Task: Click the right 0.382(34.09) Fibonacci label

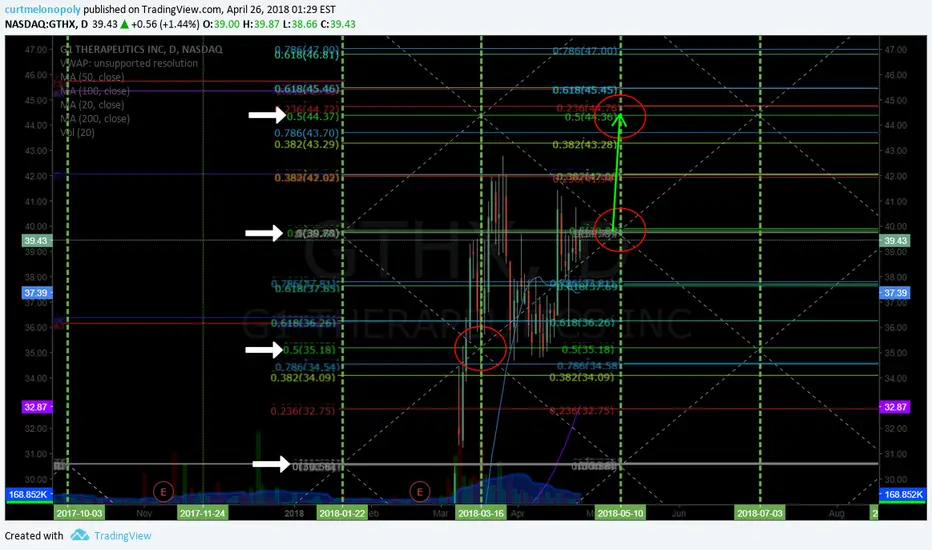Action: pyautogui.click(x=582, y=377)
